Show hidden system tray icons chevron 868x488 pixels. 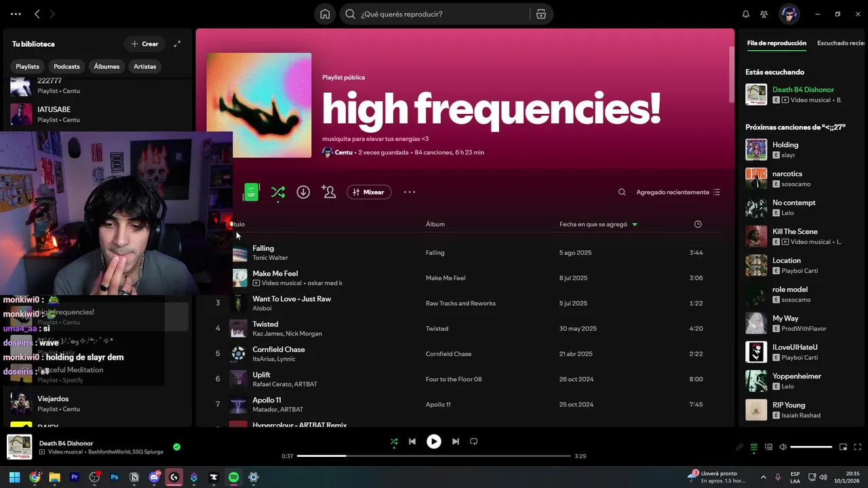(x=763, y=477)
